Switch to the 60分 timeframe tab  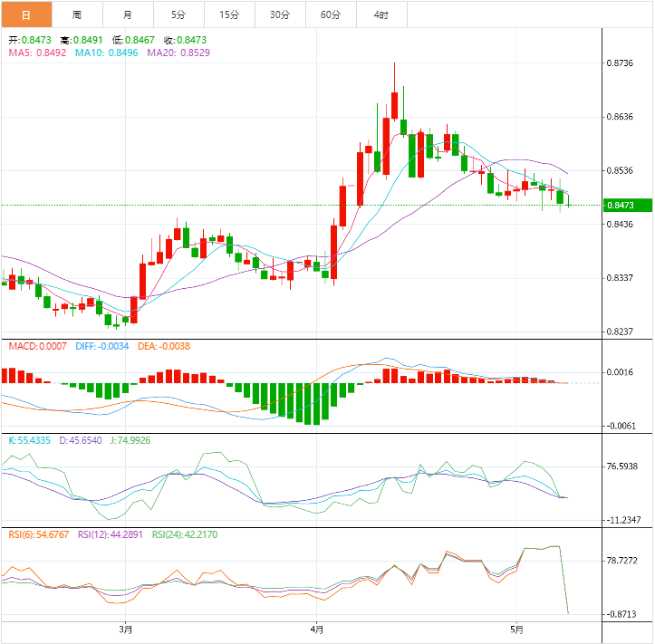pos(331,15)
